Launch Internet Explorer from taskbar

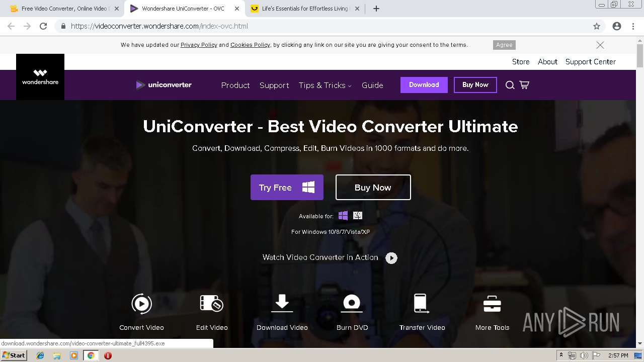click(x=40, y=355)
